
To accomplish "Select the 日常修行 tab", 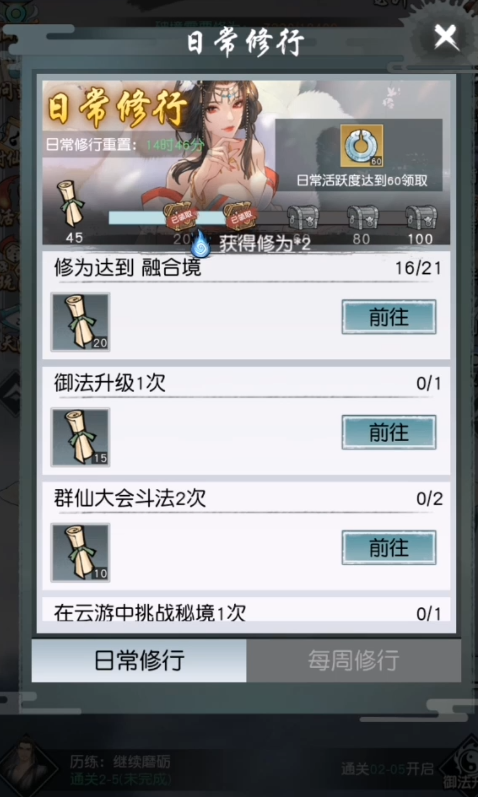I will click(139, 660).
